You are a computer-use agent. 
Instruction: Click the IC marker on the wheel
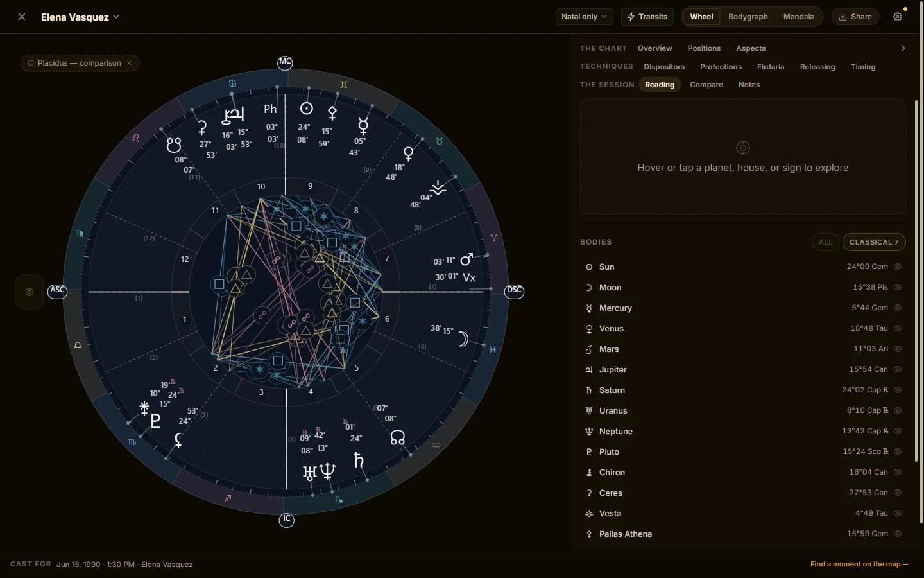pos(286,520)
